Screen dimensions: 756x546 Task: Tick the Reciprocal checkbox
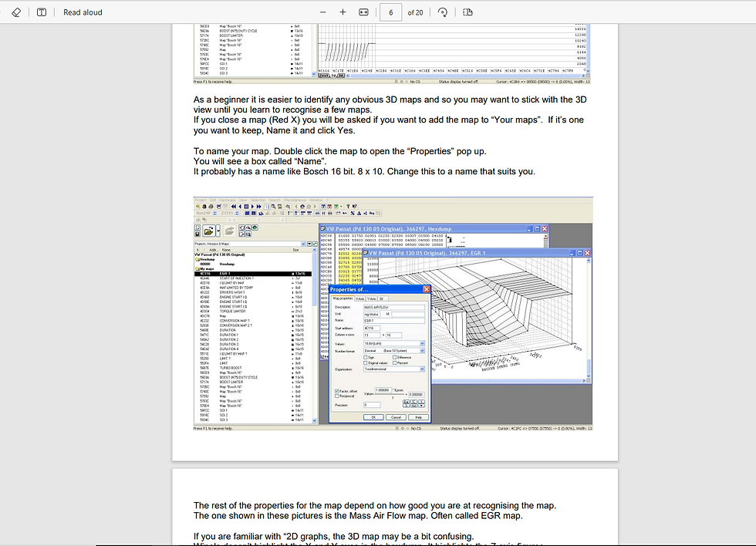coord(336,396)
